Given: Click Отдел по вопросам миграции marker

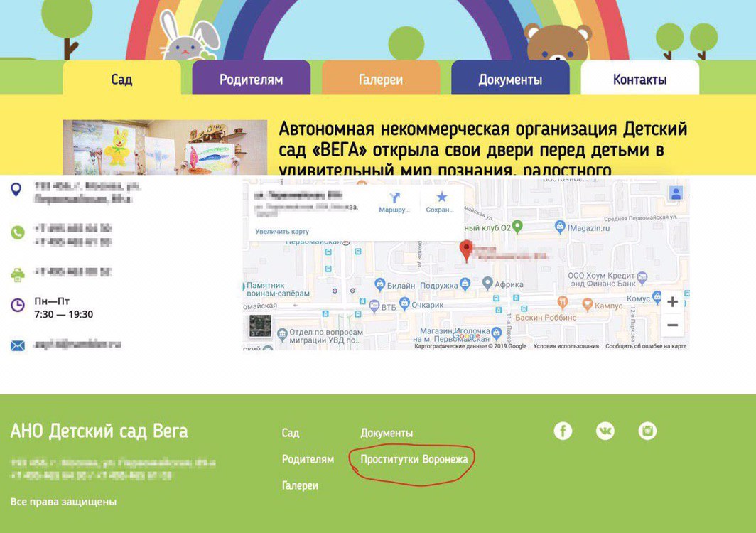Looking at the screenshot, I should [281, 333].
